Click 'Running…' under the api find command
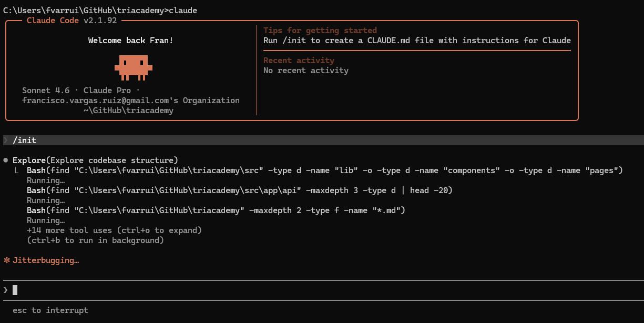Screen dimensions: 644x323 click(46, 200)
